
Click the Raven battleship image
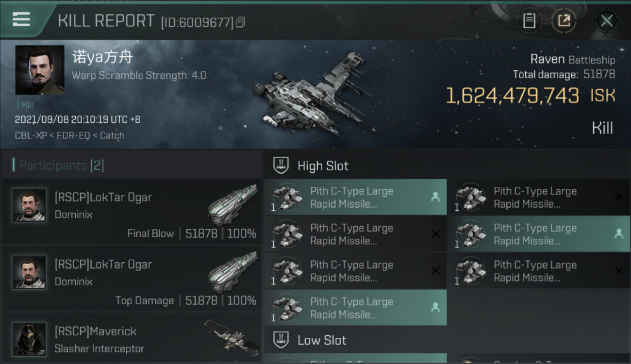(x=313, y=95)
